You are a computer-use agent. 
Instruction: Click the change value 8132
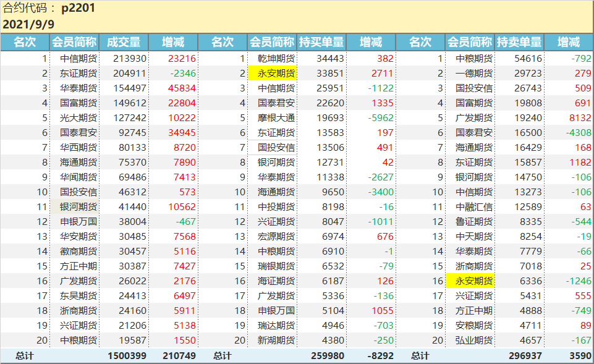pos(580,118)
